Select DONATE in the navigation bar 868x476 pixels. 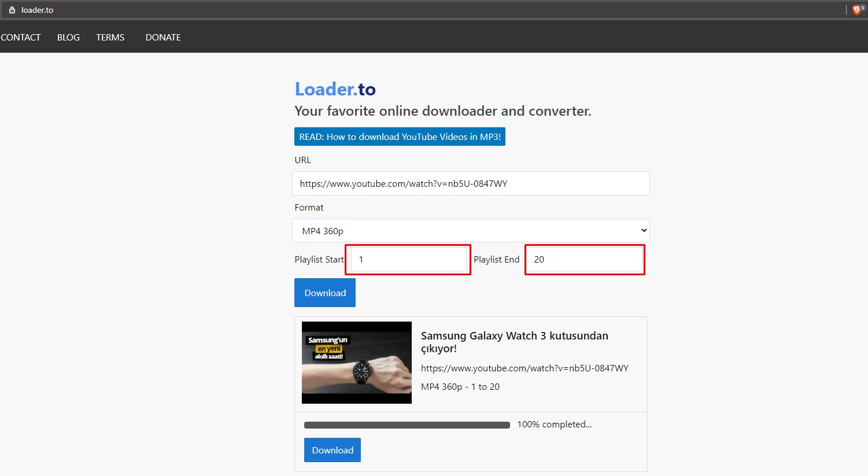click(x=163, y=37)
